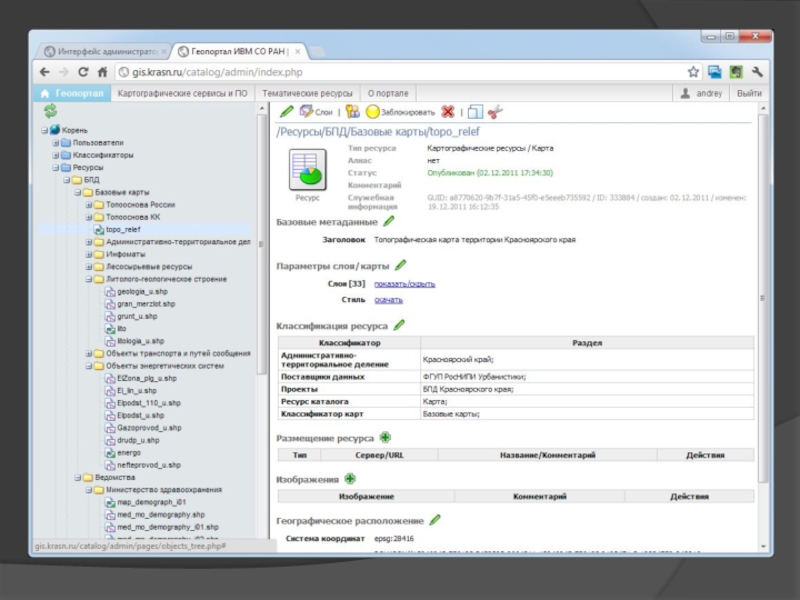This screenshot has width=800, height=600.
Task: Add new Размещение ресурса with green plus
Action: tap(386, 437)
